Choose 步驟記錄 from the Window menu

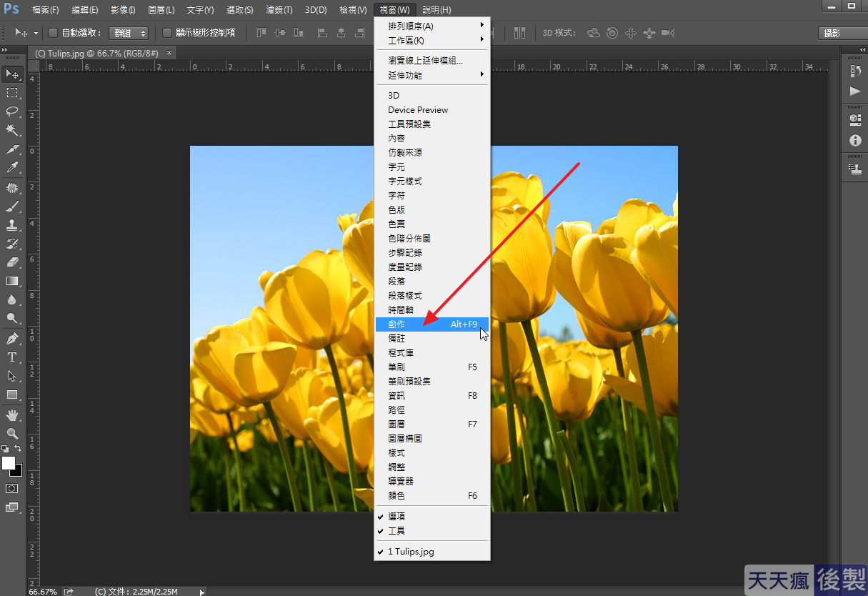432,253
